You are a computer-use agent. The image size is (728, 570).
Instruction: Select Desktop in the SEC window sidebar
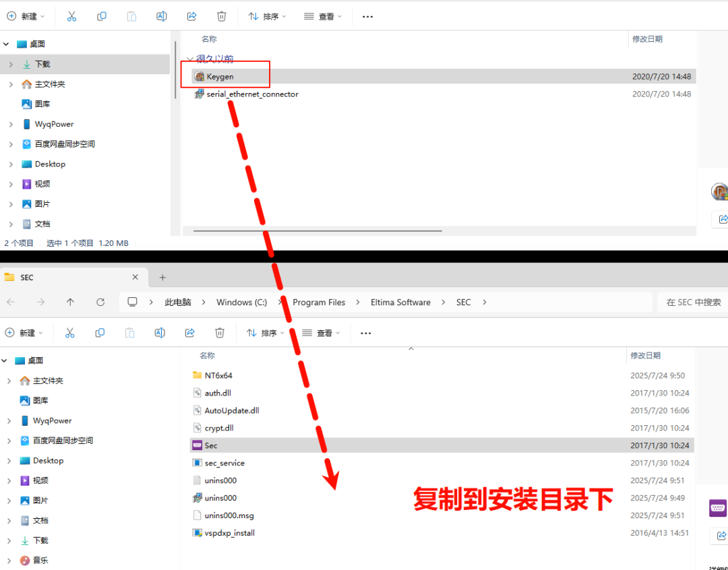click(48, 460)
